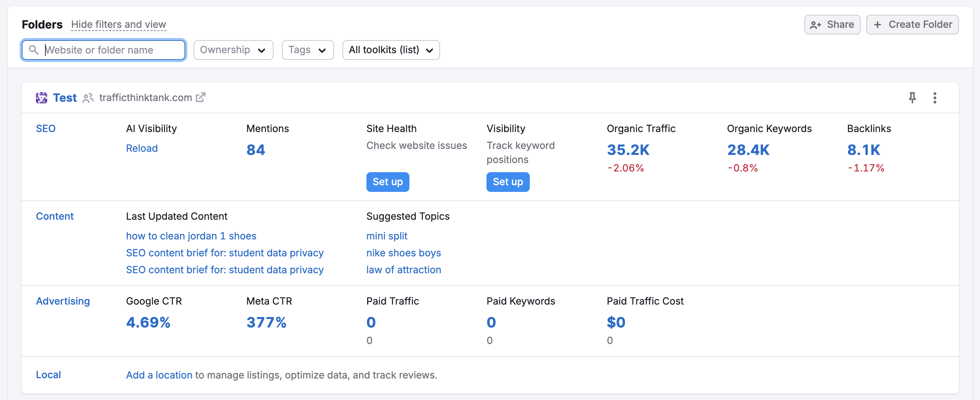The height and width of the screenshot is (400, 980).
Task: Expand the Ownership filter dropdown
Action: [233, 50]
